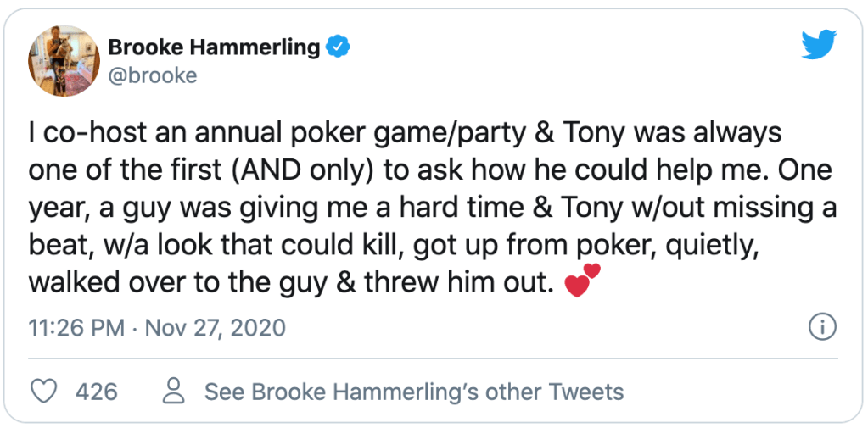Open the tweet info icon
The image size is (868, 428).
click(822, 326)
